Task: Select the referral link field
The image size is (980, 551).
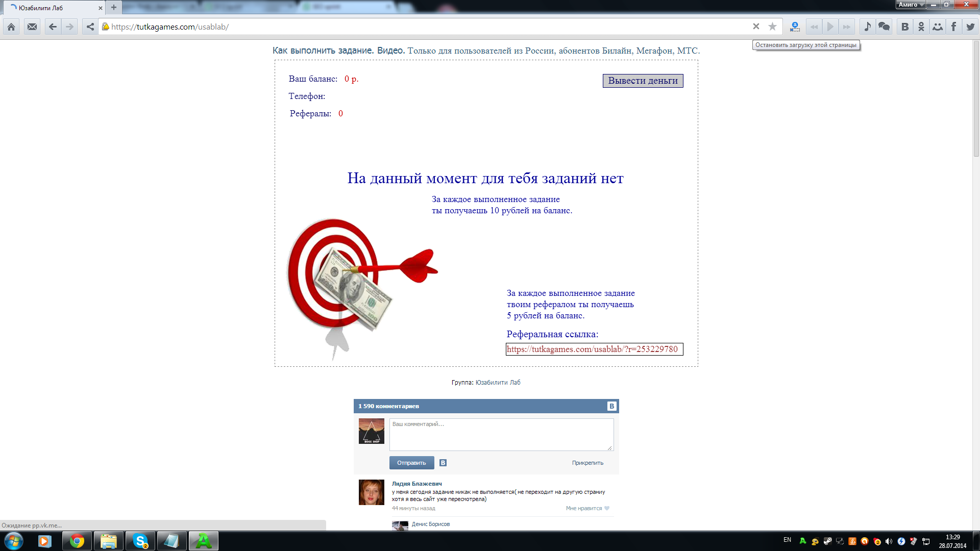Action: click(594, 349)
